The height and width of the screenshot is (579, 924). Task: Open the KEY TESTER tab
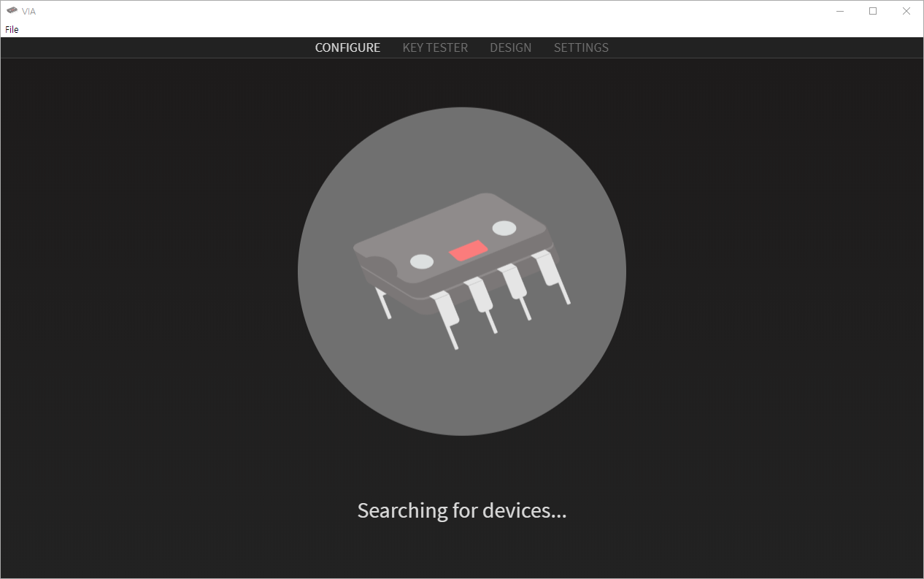pos(435,47)
